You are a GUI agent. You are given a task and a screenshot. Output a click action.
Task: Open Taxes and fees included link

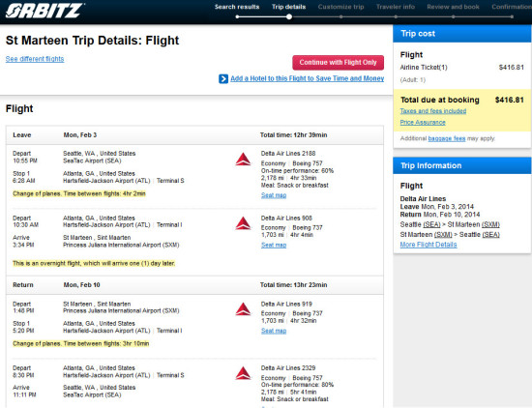click(433, 111)
